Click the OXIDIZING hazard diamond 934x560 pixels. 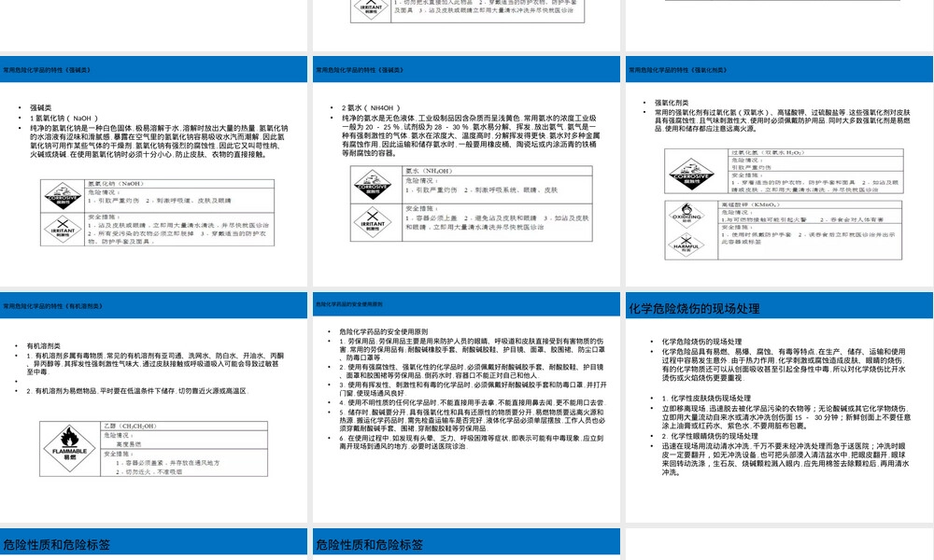(686, 216)
